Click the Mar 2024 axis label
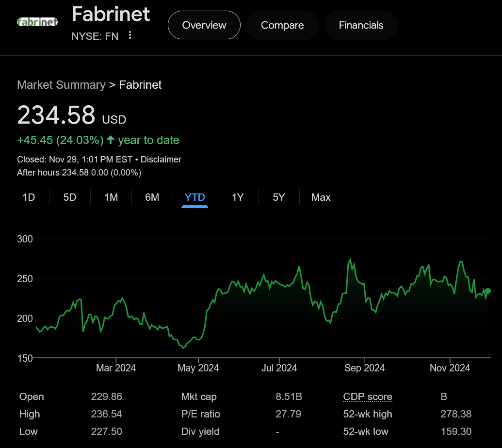The image size is (502, 448). point(116,368)
